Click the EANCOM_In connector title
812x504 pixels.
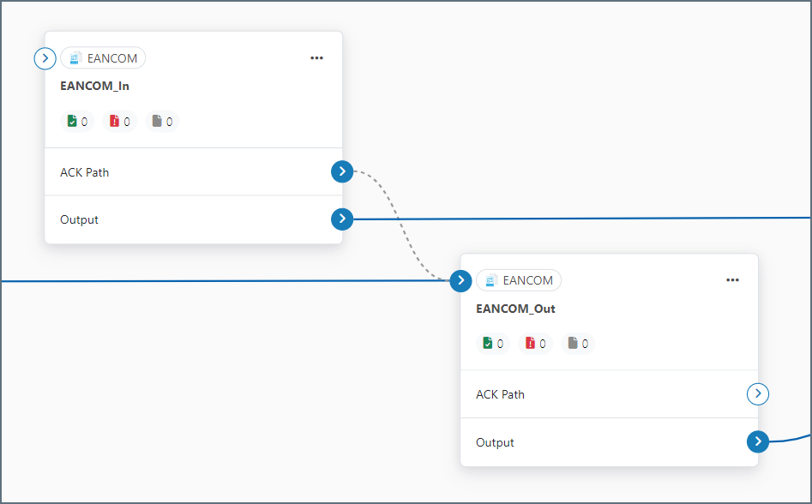pyautogui.click(x=95, y=86)
